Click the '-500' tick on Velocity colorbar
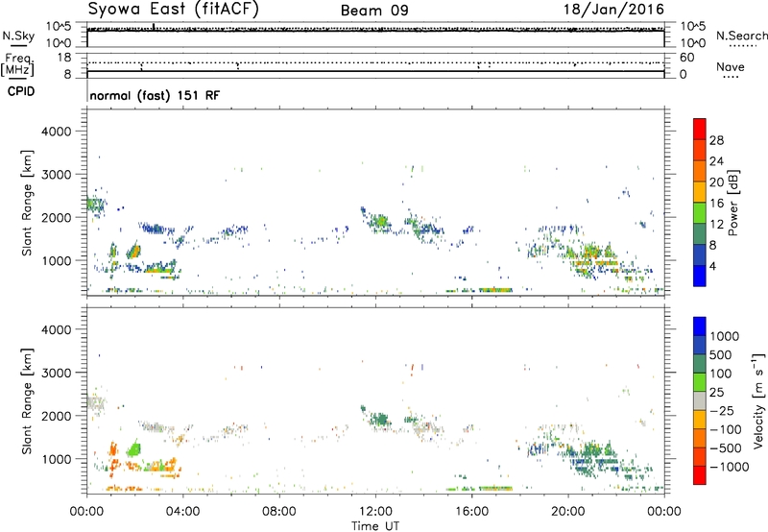The image size is (768, 532). (726, 447)
